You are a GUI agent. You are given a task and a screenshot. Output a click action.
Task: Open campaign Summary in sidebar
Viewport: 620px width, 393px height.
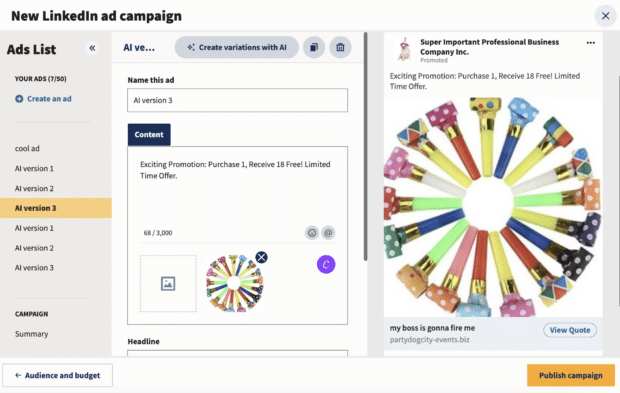coord(32,334)
